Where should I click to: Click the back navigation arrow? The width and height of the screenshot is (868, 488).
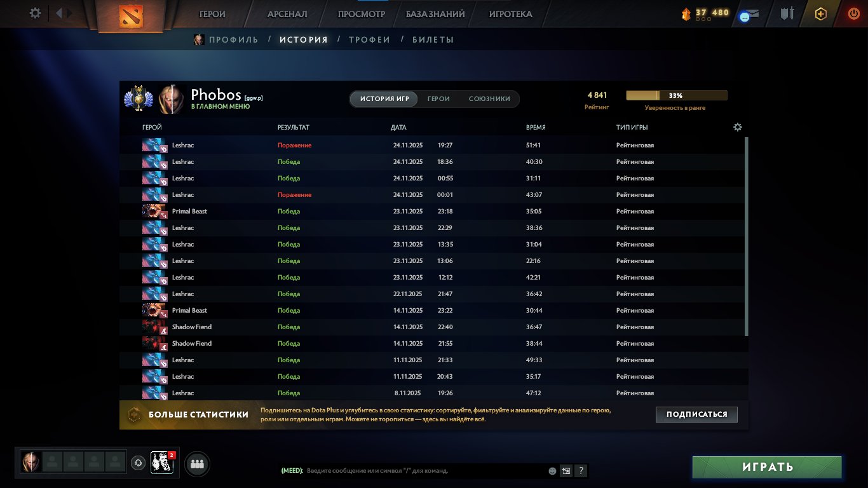59,13
